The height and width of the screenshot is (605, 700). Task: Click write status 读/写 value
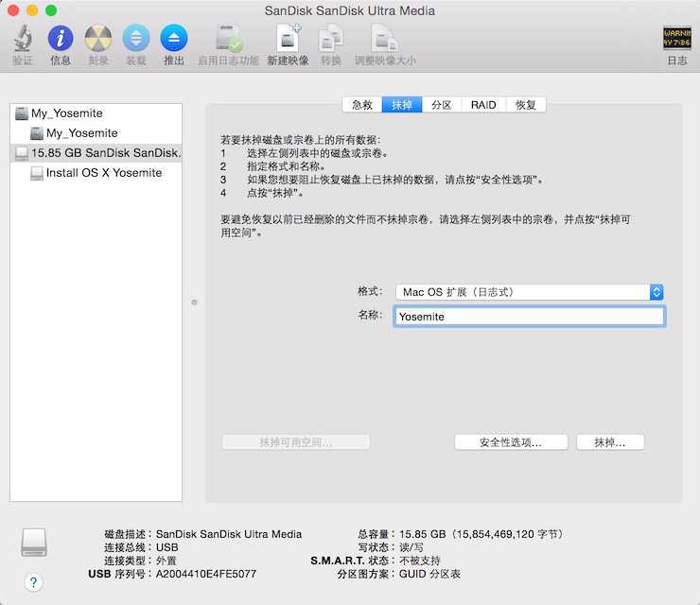(x=411, y=547)
